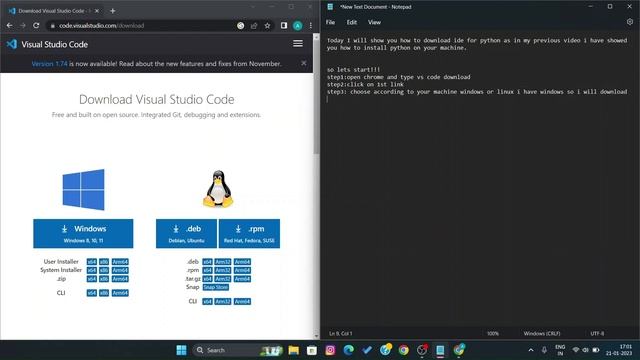Click the big Windows download button

pyautogui.click(x=83, y=233)
